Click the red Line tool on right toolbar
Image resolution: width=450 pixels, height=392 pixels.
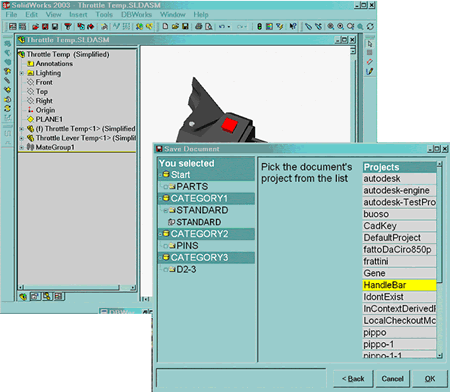[x=370, y=62]
